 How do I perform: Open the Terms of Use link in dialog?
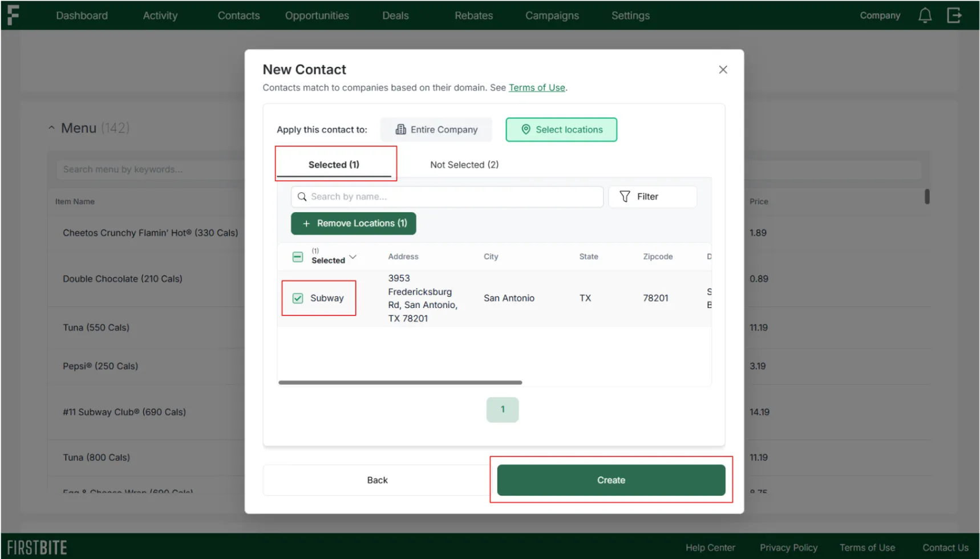point(537,88)
